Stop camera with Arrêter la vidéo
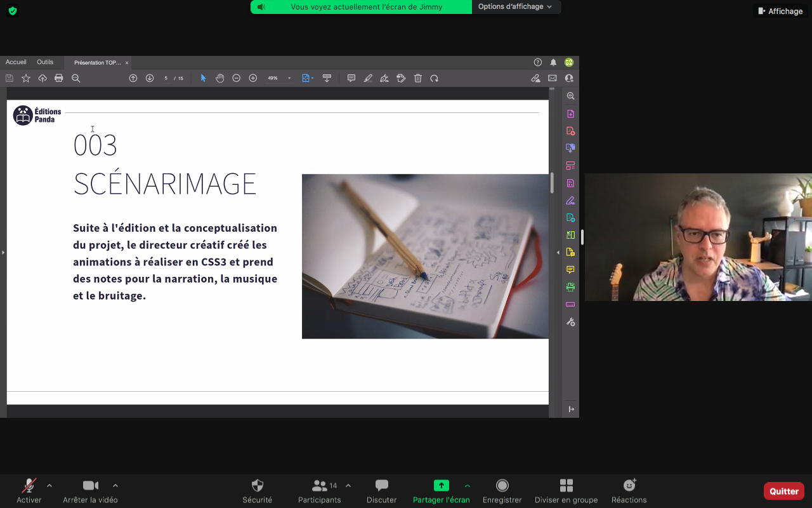The height and width of the screenshot is (508, 812). [x=90, y=491]
